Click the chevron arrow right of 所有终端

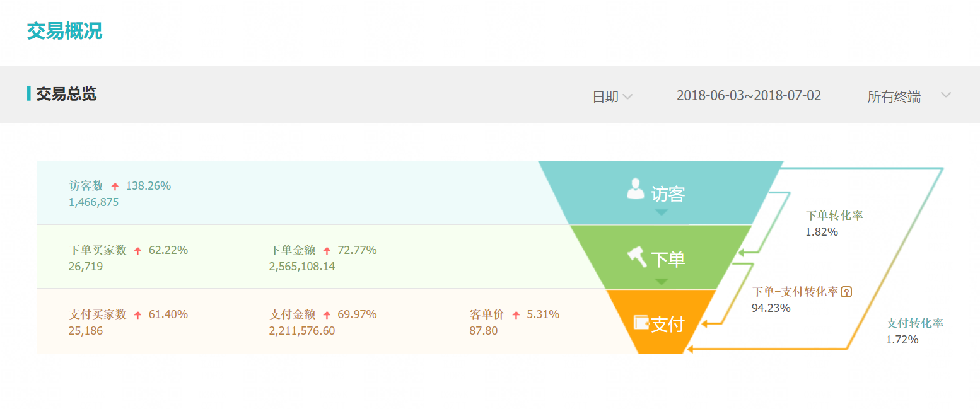pos(945,95)
